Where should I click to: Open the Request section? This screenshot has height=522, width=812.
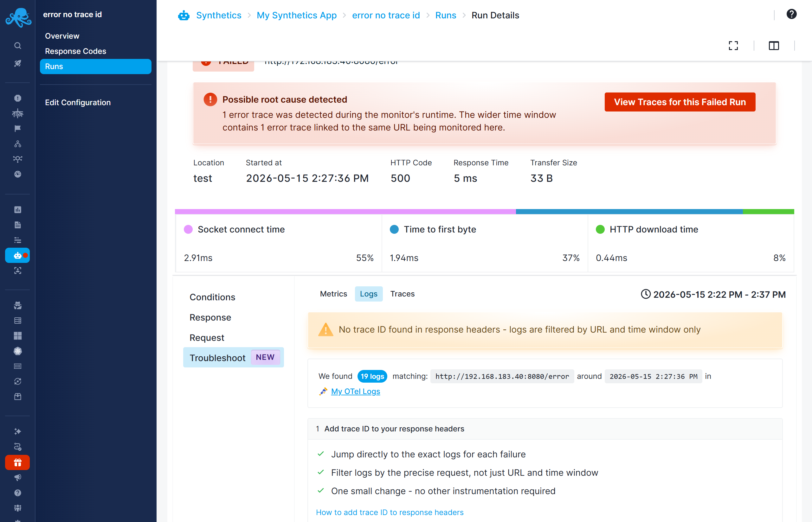coord(207,338)
